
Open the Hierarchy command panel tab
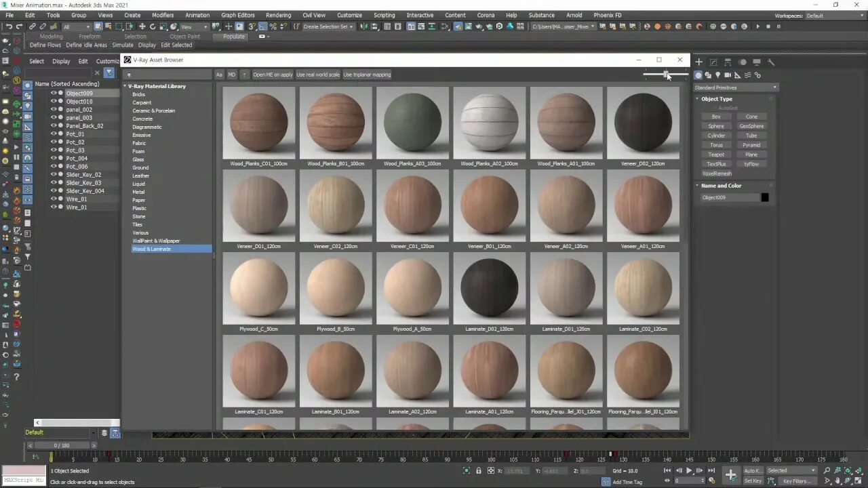[x=728, y=62]
